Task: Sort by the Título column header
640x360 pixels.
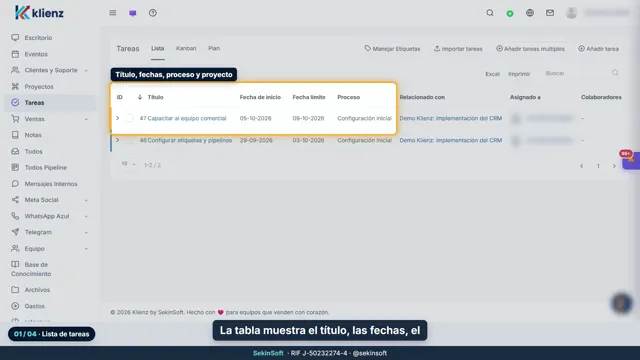Action: (155, 97)
